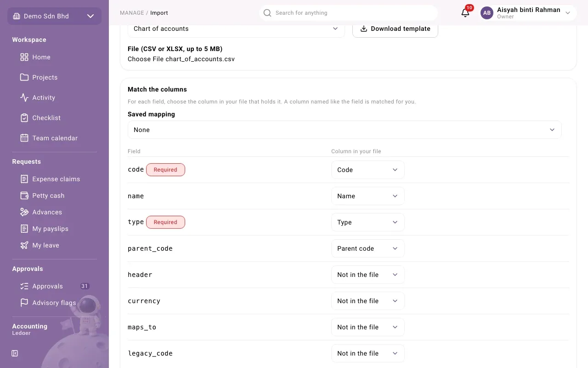This screenshot has width=588, height=368.
Task: Click the Advances hand-coins icon
Action: 24,212
